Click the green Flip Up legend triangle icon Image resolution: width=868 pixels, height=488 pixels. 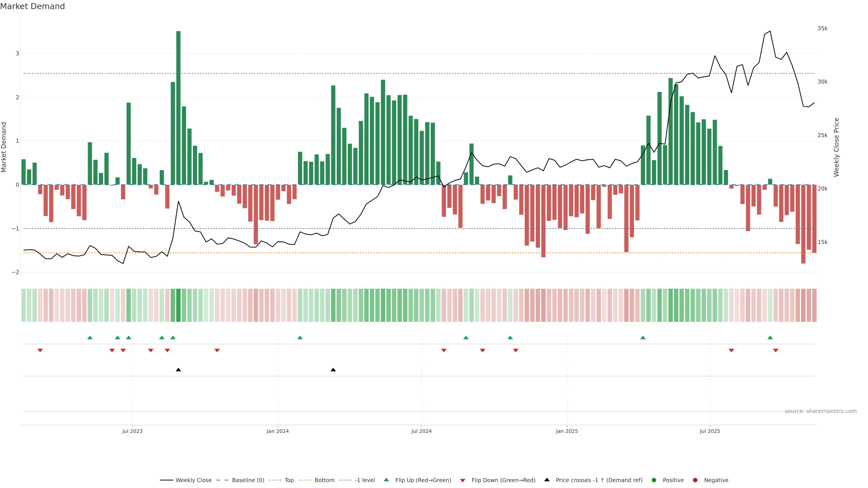pos(386,480)
